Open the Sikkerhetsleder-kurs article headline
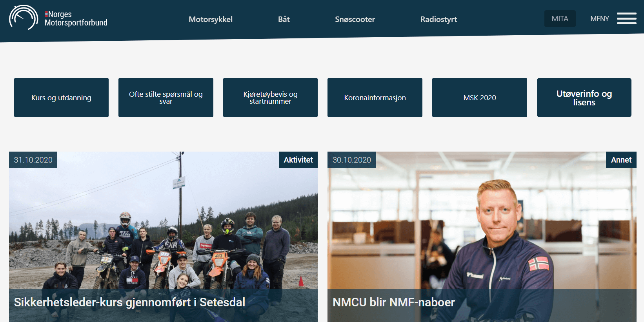Image resolution: width=644 pixels, height=322 pixels. tap(129, 302)
